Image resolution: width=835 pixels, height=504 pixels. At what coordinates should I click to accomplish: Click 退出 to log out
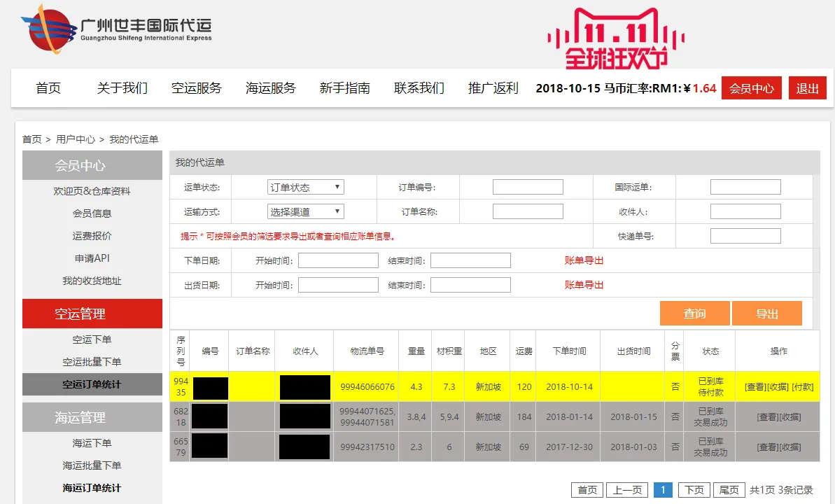[807, 87]
